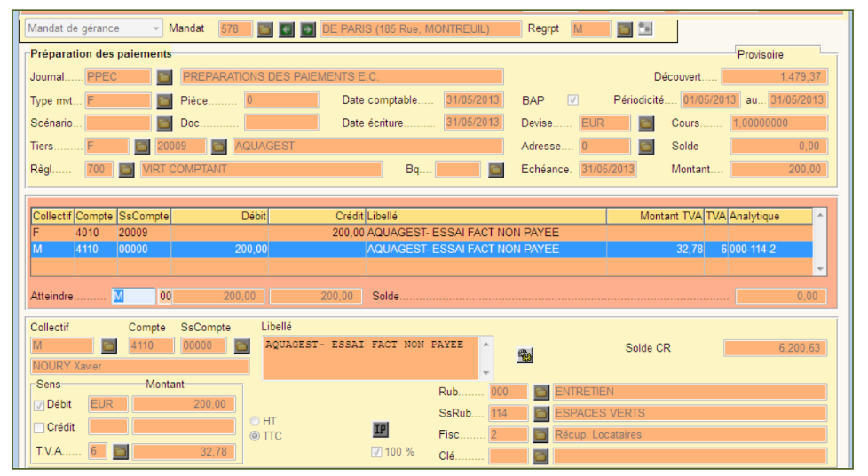Click the Atteindre input field

133,296
